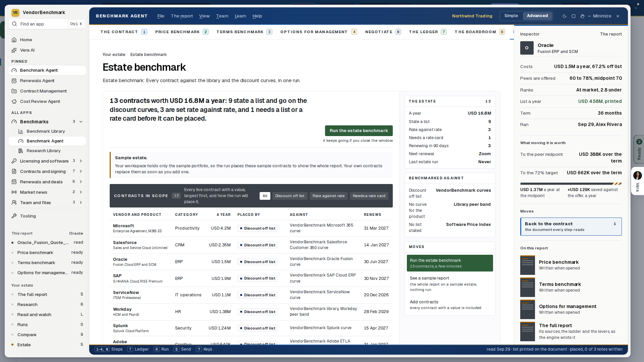
Task: Open the File menu
Action: 161,16
